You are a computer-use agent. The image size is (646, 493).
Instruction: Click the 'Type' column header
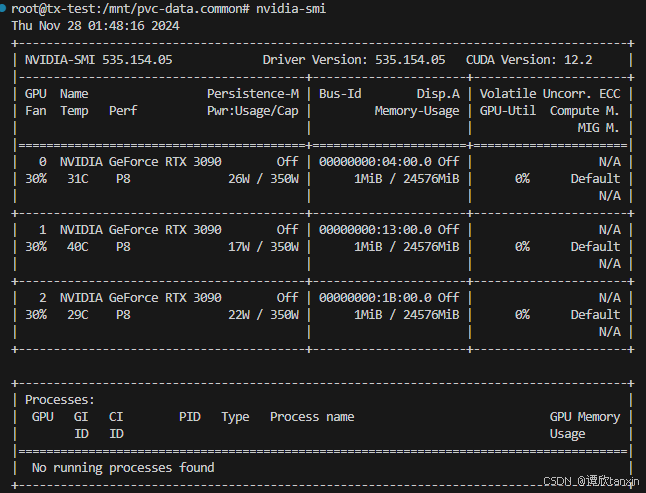point(235,417)
